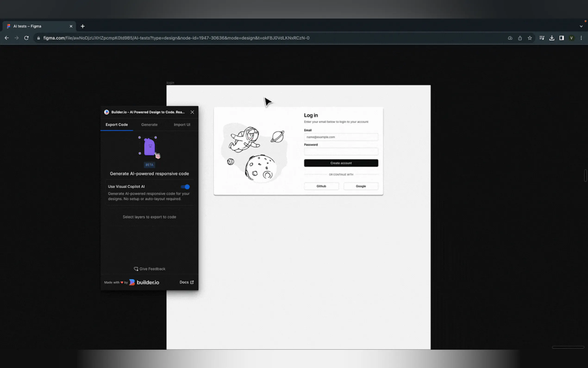This screenshot has height=368, width=588.
Task: Click the Create account button
Action: [341, 163]
